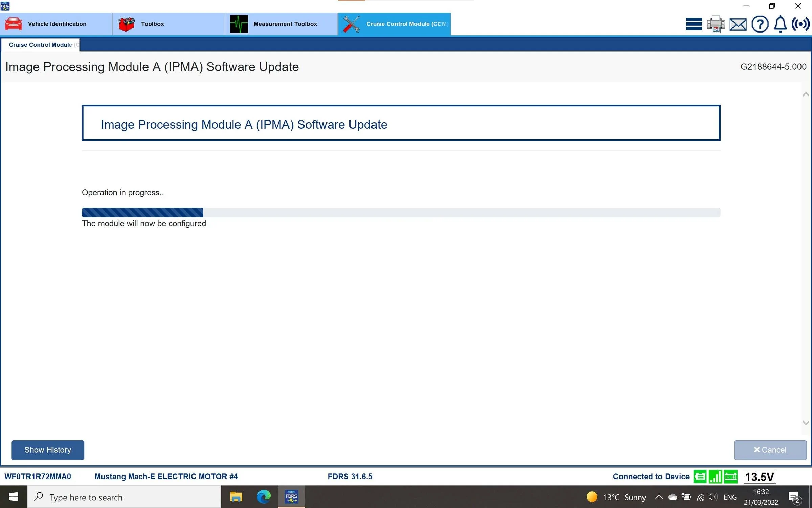This screenshot has width=812, height=508.
Task: Click the printer icon
Action: (x=716, y=24)
